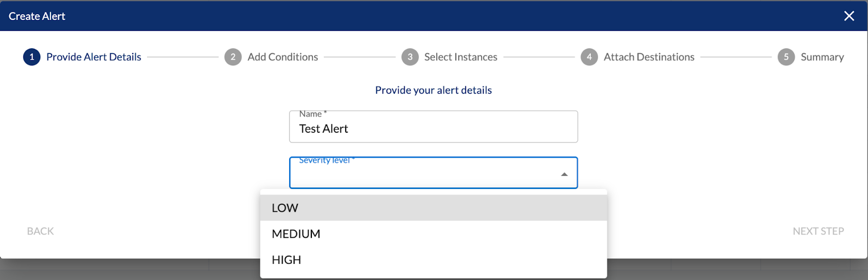This screenshot has width=868, height=280.
Task: Switch to Attach Destinations step
Action: tap(649, 57)
